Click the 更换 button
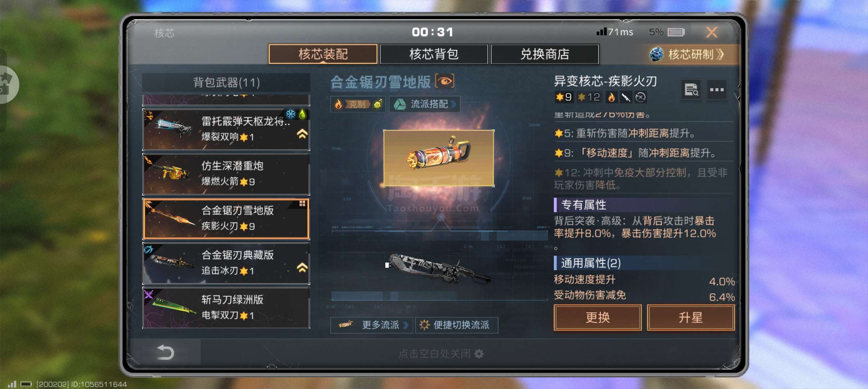The image size is (868, 389). (597, 317)
